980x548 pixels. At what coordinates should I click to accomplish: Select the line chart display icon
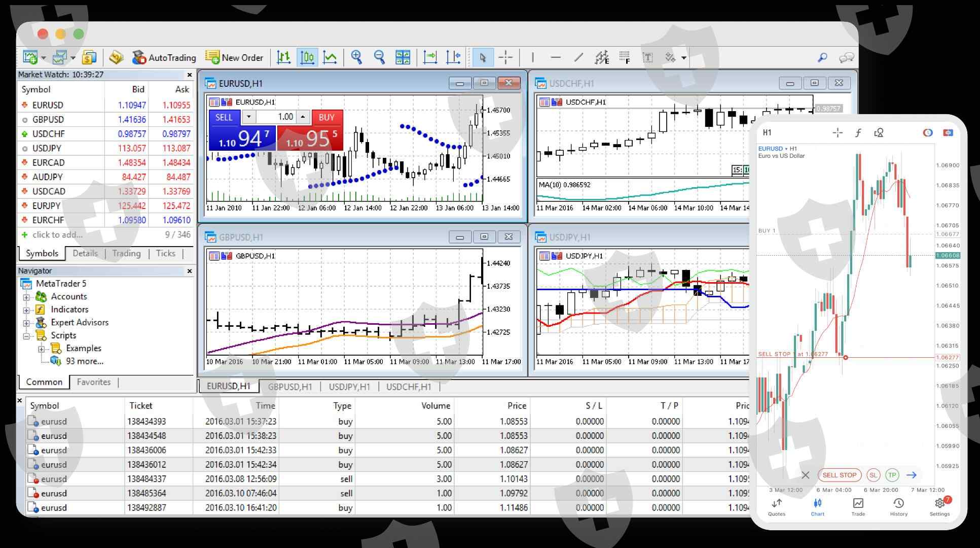click(330, 57)
